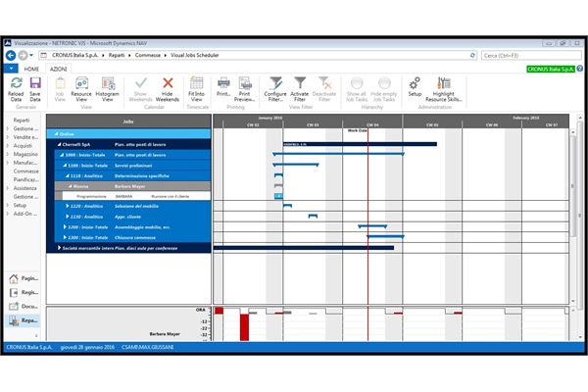Click Commesse in the breadcrumb
Image resolution: width=588 pixels, height=392 pixels.
click(148, 55)
